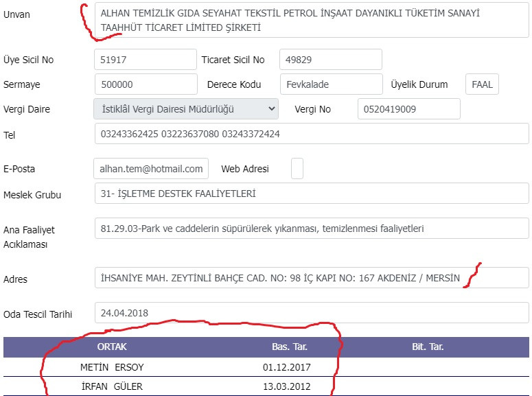
Task: Click the Bas. Tar. column header
Action: [x=290, y=347]
